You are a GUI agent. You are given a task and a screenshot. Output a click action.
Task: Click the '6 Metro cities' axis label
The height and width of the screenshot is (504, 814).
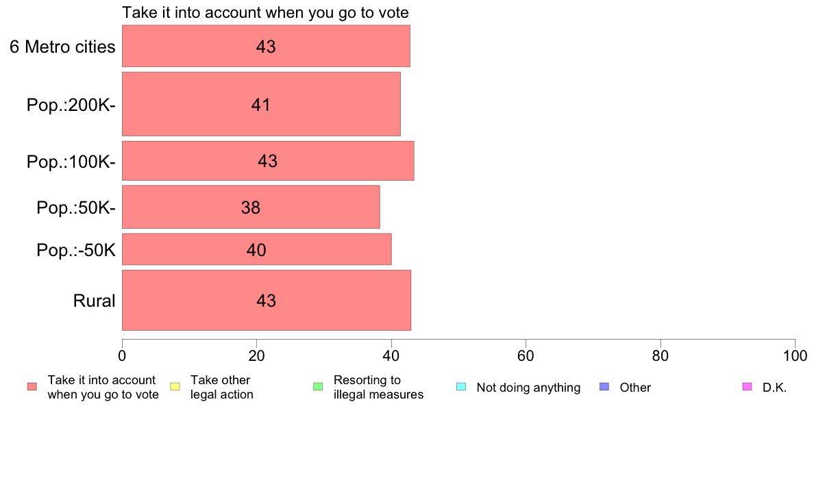tap(62, 47)
